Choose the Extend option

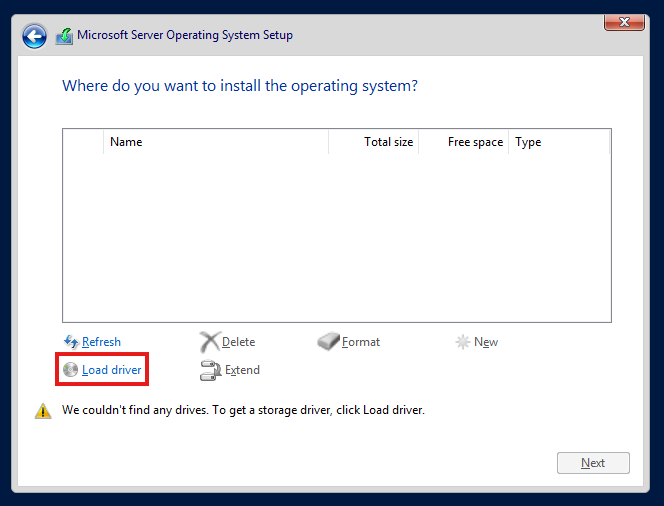click(242, 370)
